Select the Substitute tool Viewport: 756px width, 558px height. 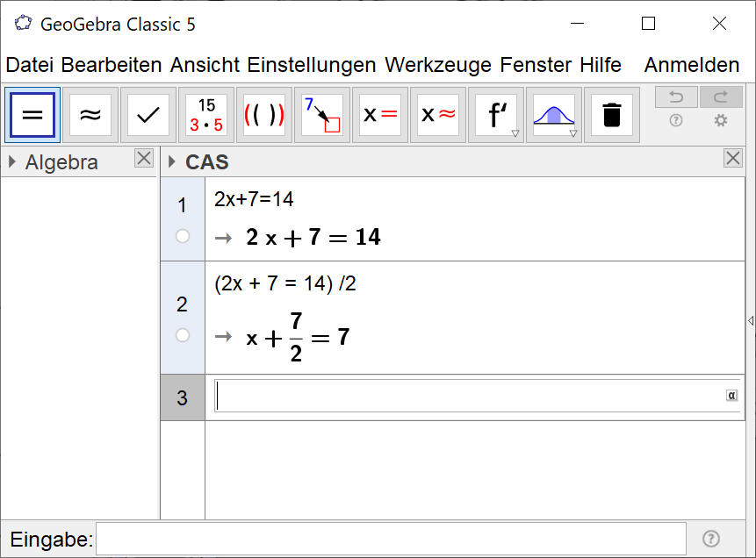pyautogui.click(x=322, y=115)
